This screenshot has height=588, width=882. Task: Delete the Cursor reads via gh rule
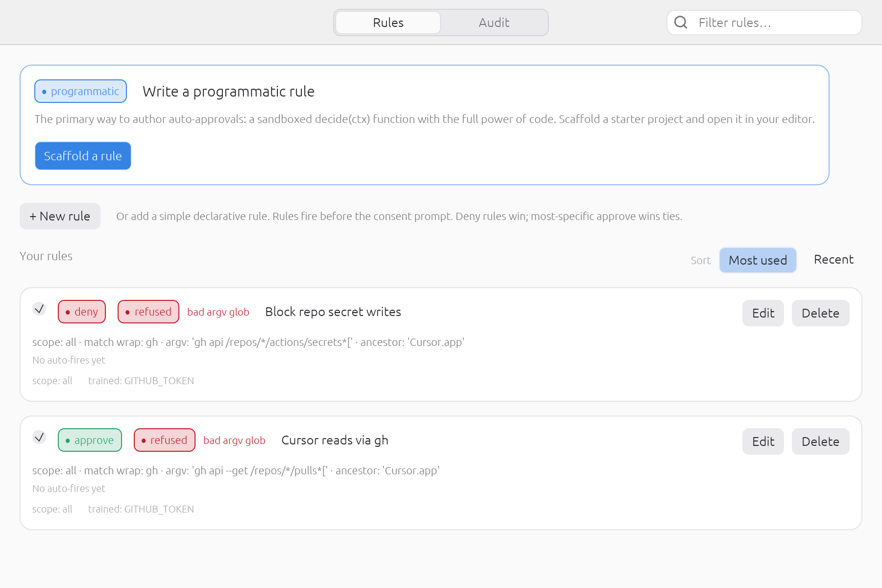click(820, 441)
